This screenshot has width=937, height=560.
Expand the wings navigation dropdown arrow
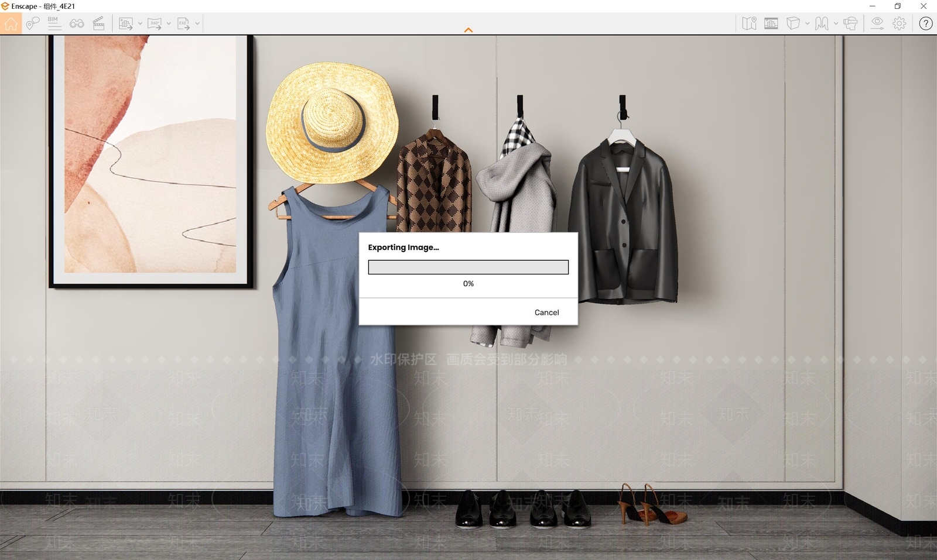(836, 23)
